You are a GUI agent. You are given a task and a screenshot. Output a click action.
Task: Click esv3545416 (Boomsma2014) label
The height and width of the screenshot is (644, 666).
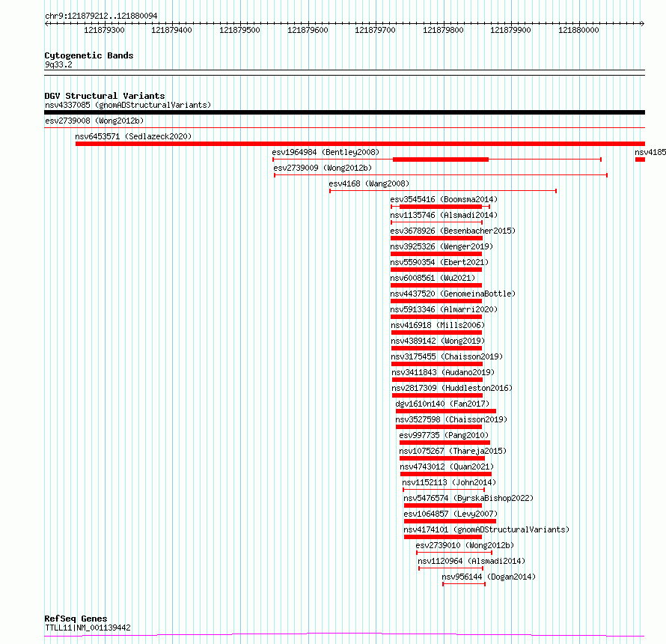click(x=444, y=199)
